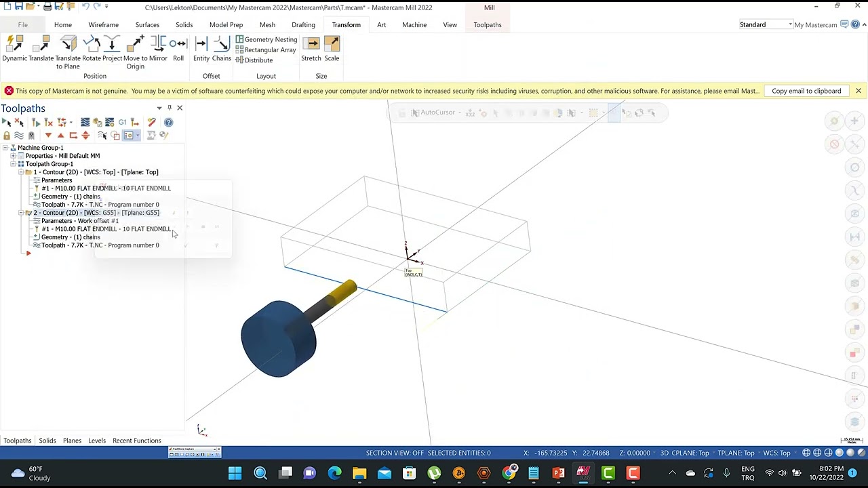Switch to the Wireframe ribbon tab
The height and width of the screenshot is (488, 868).
click(x=103, y=25)
